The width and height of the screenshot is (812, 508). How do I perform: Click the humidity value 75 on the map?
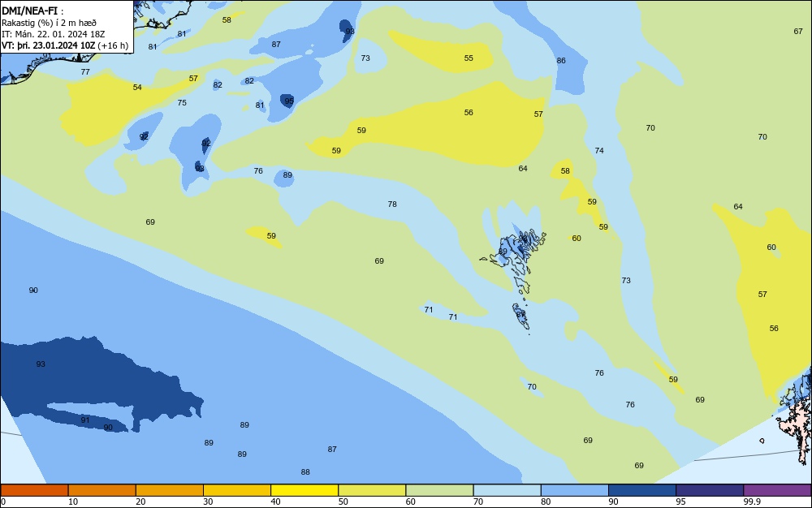[182, 102]
